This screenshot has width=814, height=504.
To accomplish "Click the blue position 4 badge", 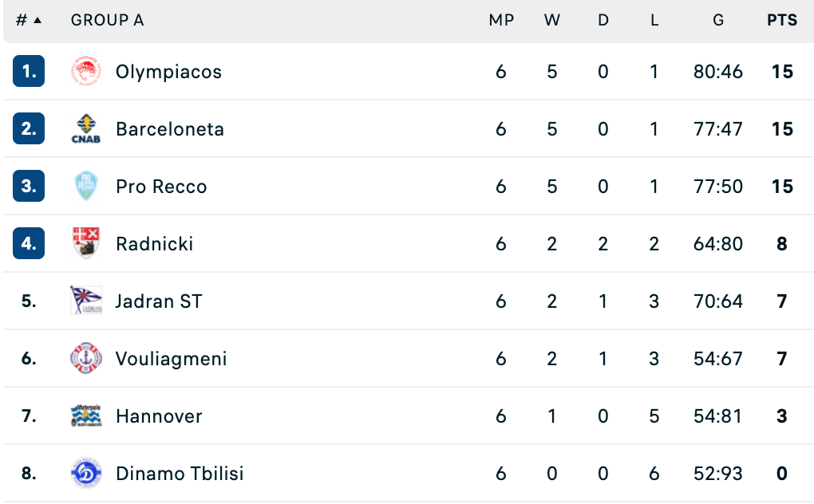I will pos(29,244).
